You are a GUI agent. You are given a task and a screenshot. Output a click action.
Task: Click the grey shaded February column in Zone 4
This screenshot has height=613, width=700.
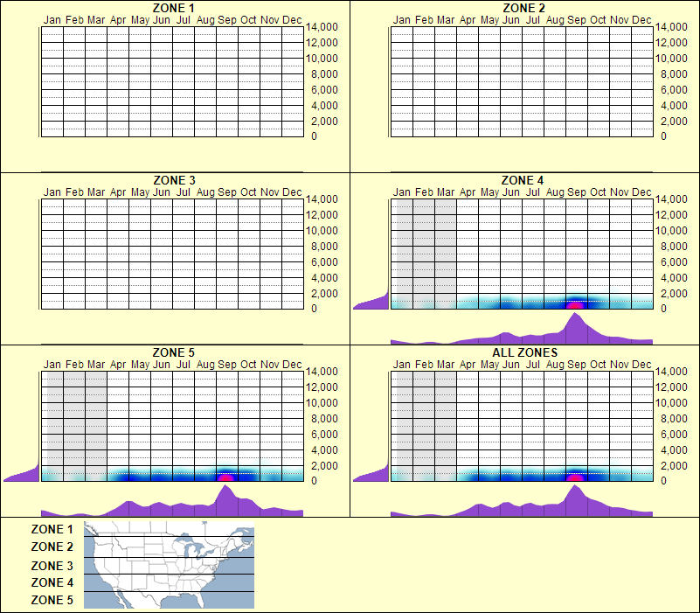point(424,254)
